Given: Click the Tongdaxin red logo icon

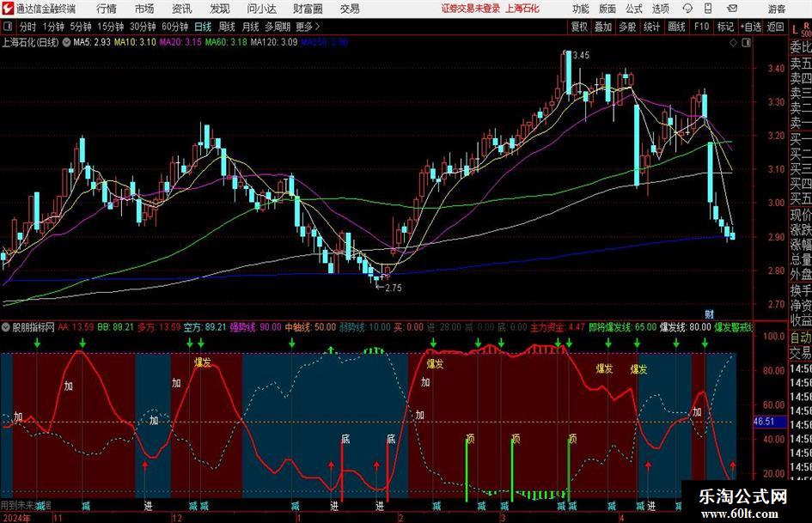Looking at the screenshot, I should click(x=8, y=9).
